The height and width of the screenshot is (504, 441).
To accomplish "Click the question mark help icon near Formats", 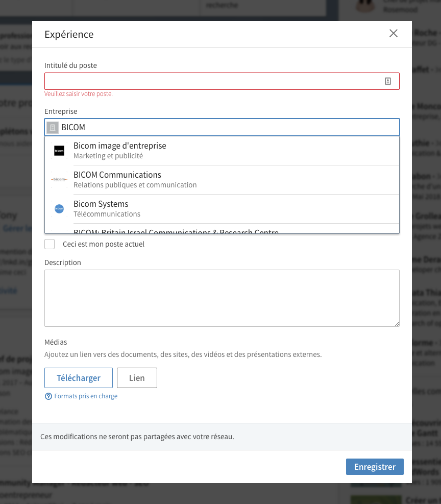I will tap(48, 396).
